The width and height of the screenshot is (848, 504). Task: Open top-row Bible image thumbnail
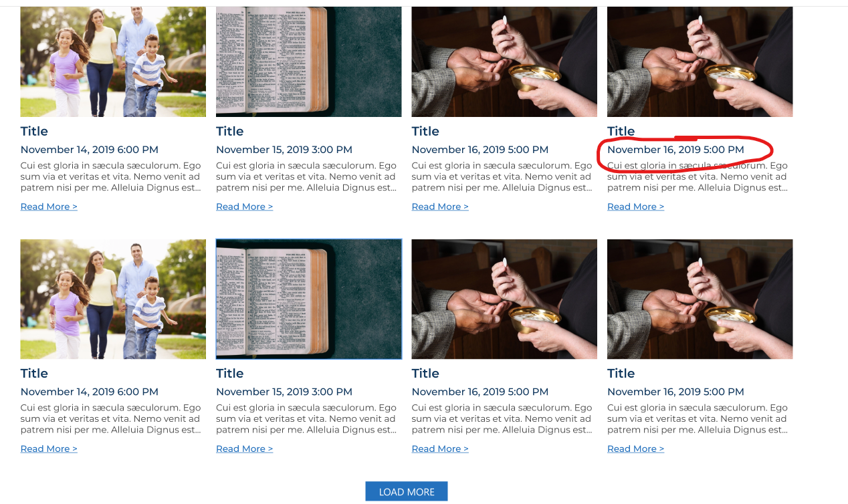coord(308,61)
